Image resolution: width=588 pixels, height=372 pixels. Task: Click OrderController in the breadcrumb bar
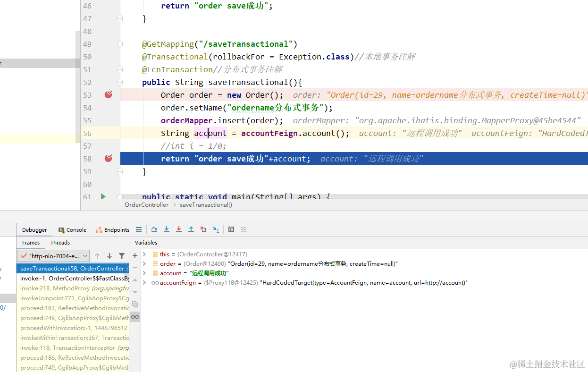(146, 205)
